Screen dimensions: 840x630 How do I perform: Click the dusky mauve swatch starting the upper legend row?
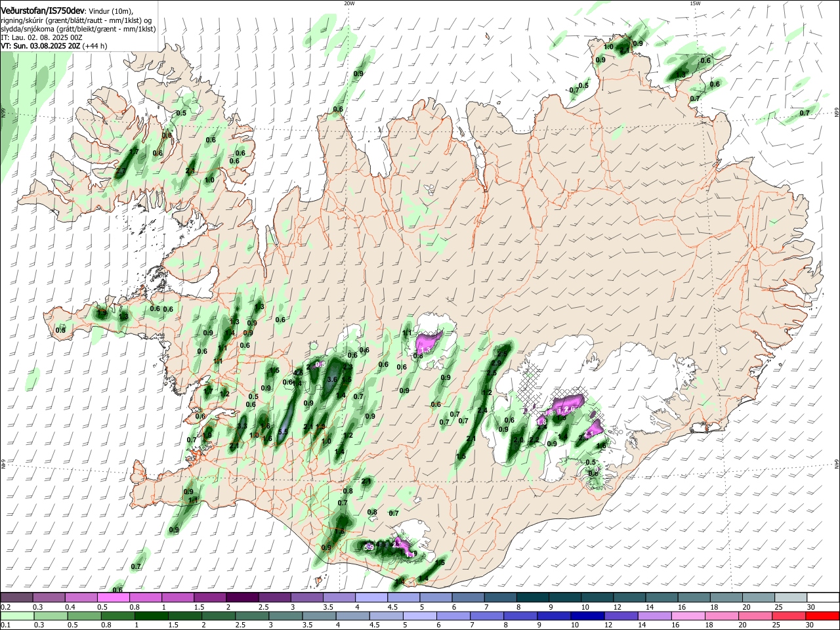(16, 597)
